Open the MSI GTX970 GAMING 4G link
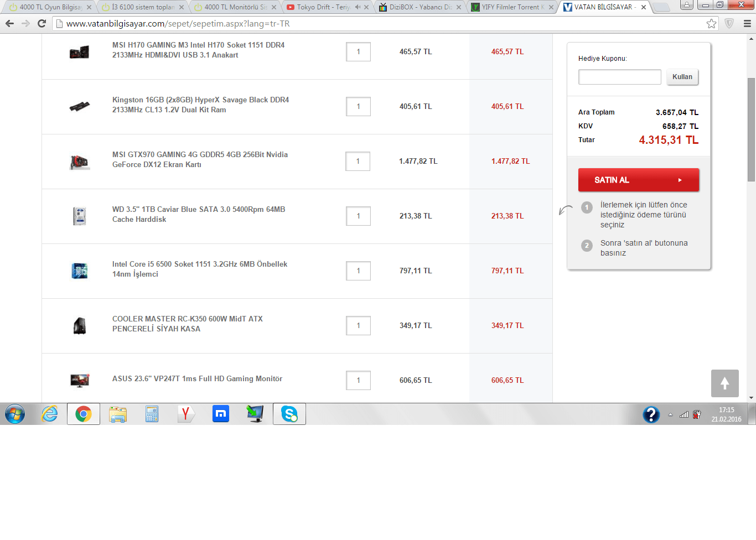Viewport: 756px width, 540px height. pos(200,159)
